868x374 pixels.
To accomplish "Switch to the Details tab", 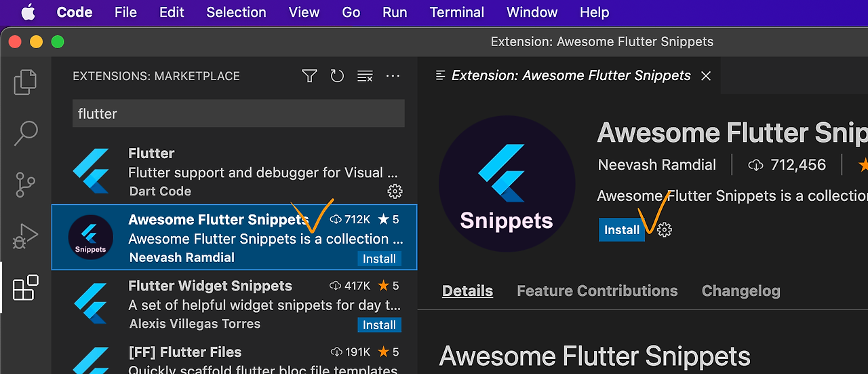I will (x=467, y=291).
